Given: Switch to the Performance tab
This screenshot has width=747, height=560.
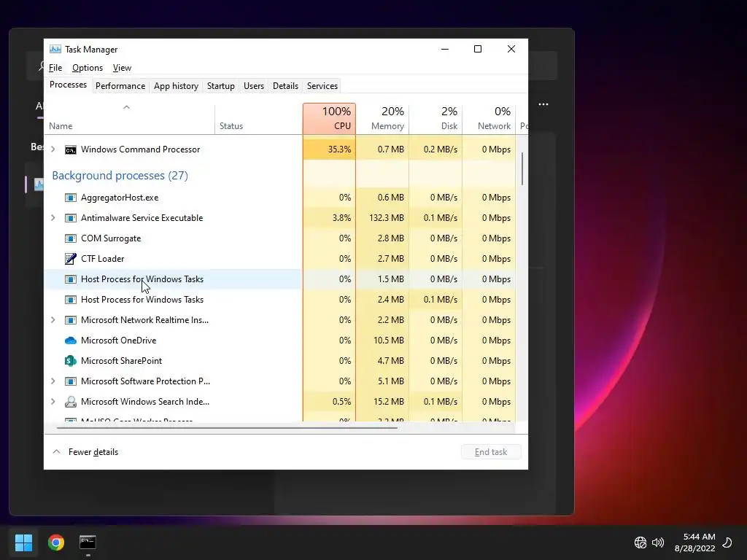Looking at the screenshot, I should (x=120, y=86).
